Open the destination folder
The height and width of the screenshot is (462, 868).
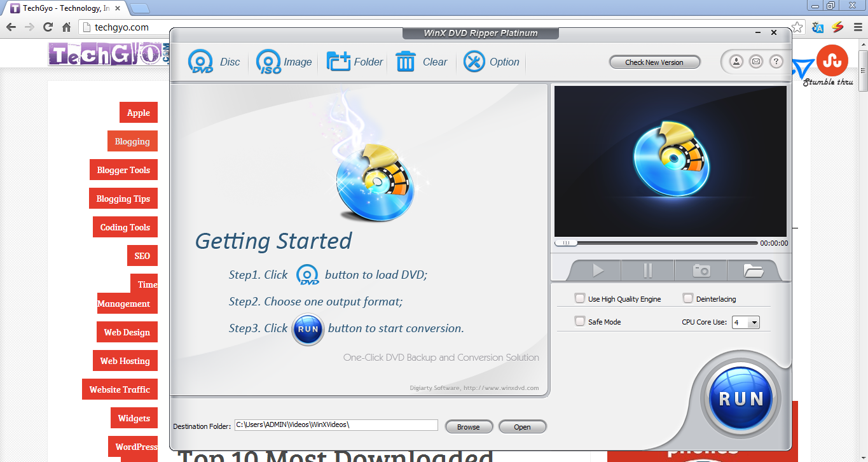pyautogui.click(x=522, y=427)
